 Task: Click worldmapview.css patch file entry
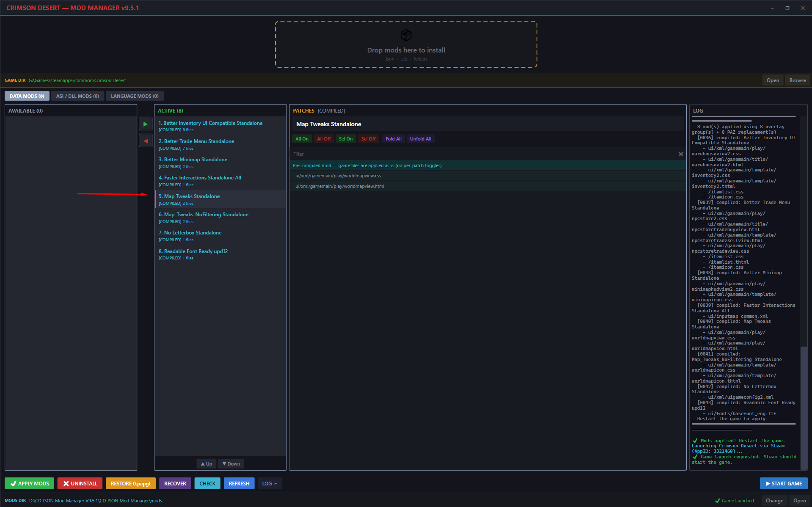click(488, 176)
